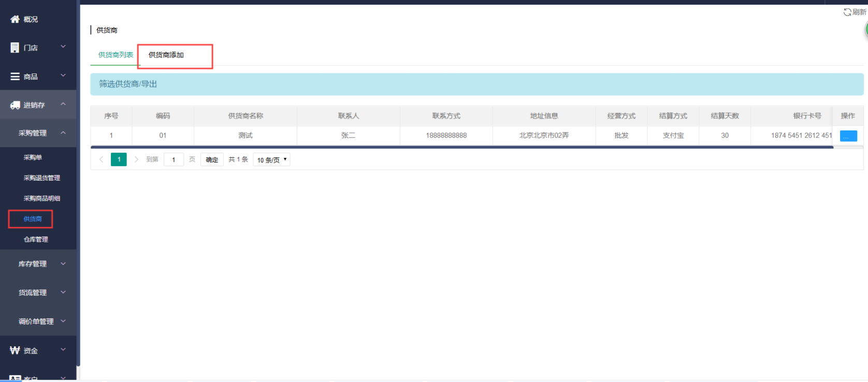Click the 编码 column header
Image resolution: width=868 pixels, height=382 pixels.
[163, 116]
